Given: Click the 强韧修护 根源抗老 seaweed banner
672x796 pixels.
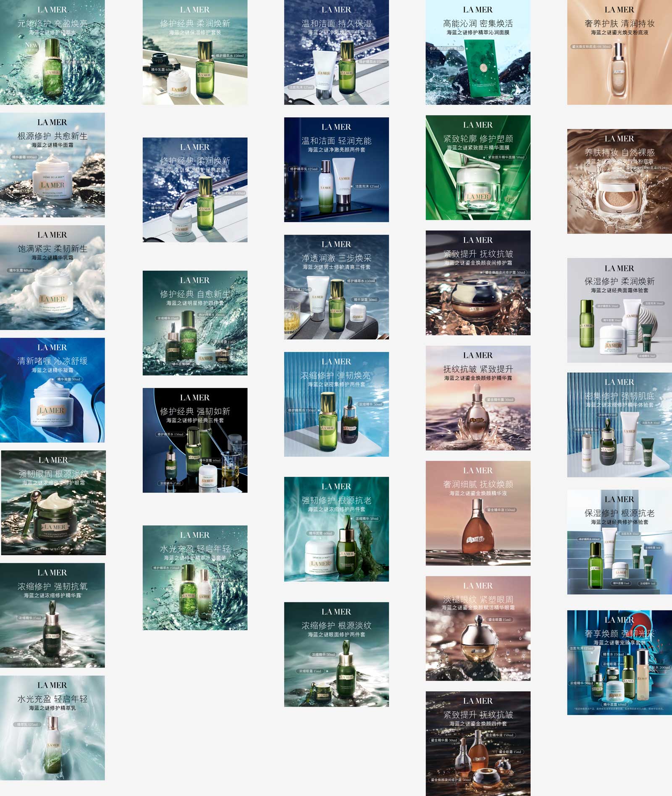Looking at the screenshot, I should [x=336, y=529].
